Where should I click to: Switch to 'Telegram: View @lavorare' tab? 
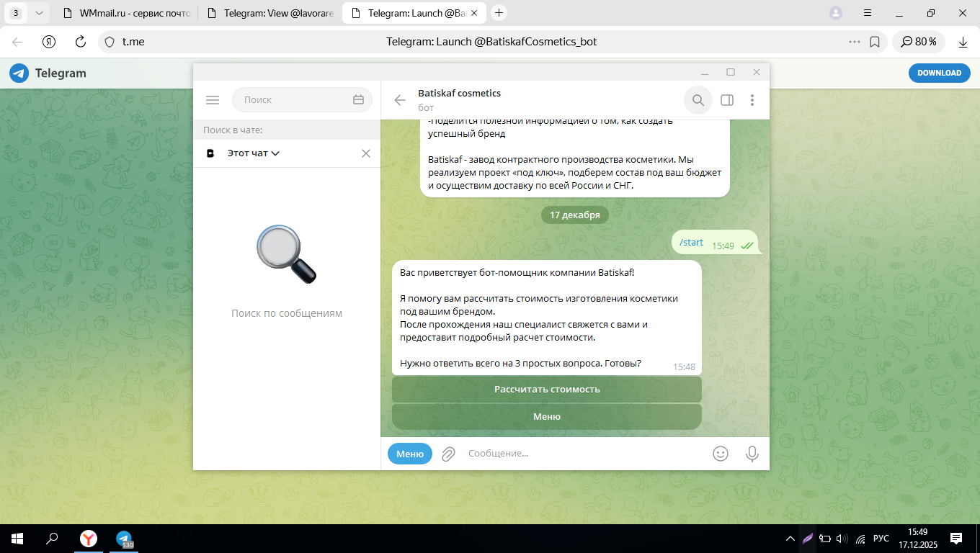tap(269, 13)
